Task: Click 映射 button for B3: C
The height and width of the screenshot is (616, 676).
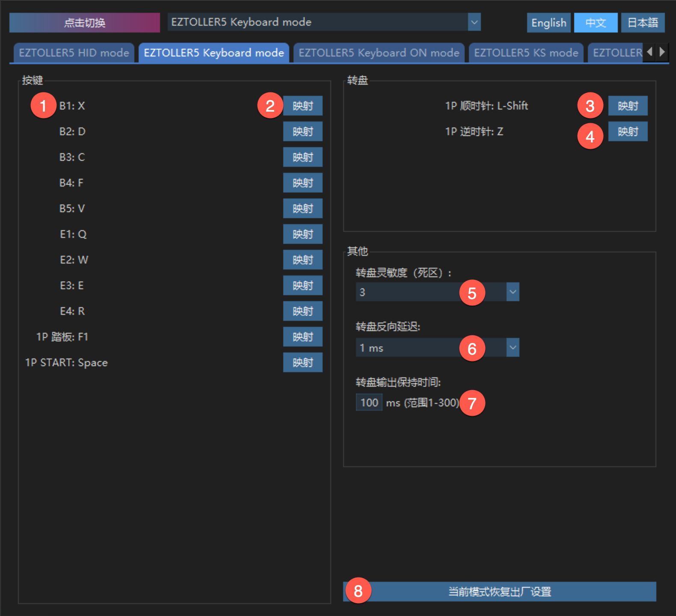Action: (303, 157)
